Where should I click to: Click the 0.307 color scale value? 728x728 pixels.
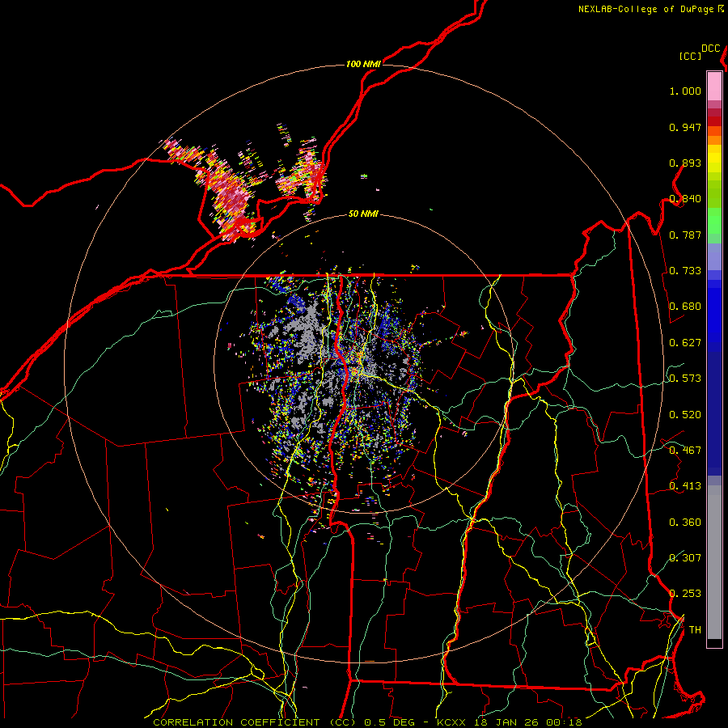685,558
